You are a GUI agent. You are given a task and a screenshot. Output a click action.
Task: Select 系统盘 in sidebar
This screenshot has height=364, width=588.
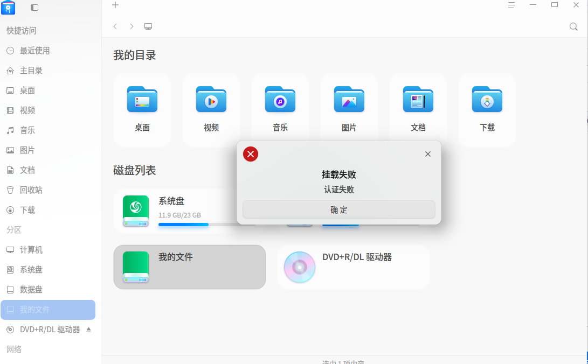coord(48,270)
